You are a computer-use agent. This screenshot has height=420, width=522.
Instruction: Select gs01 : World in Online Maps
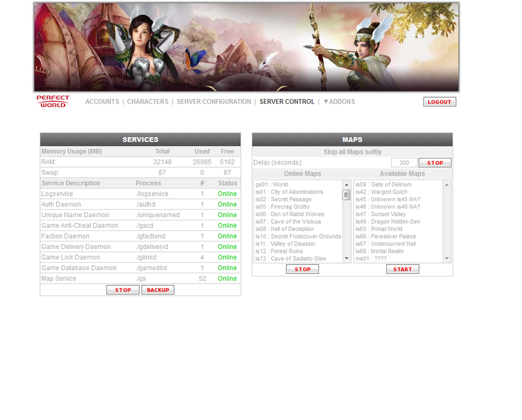pyautogui.click(x=272, y=185)
